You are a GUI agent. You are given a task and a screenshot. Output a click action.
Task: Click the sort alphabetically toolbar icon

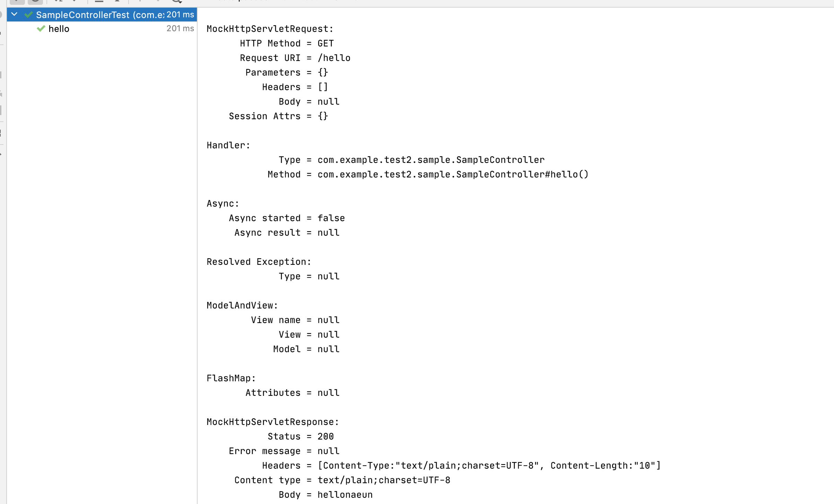[58, 1]
